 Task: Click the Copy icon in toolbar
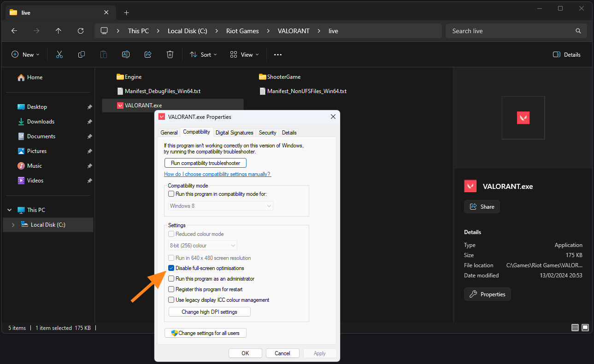pyautogui.click(x=82, y=54)
